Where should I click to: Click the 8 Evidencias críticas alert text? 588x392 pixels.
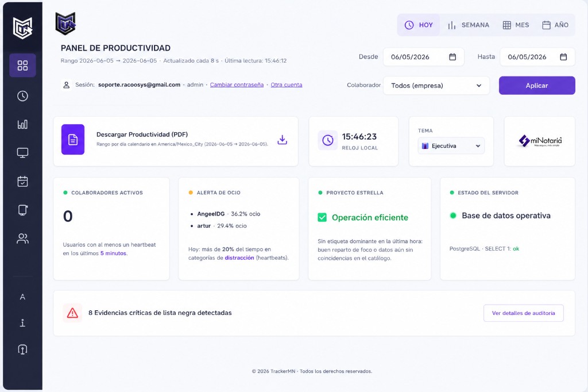tap(160, 313)
